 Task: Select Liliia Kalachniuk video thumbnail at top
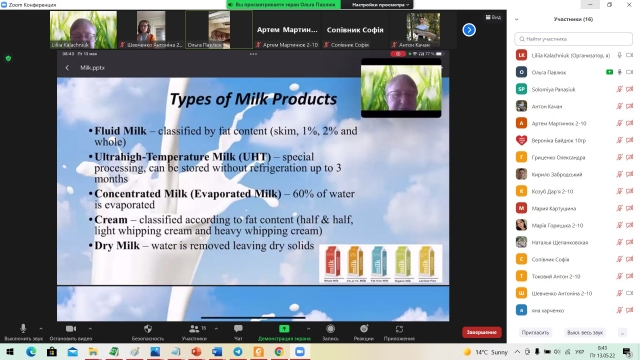point(83,30)
